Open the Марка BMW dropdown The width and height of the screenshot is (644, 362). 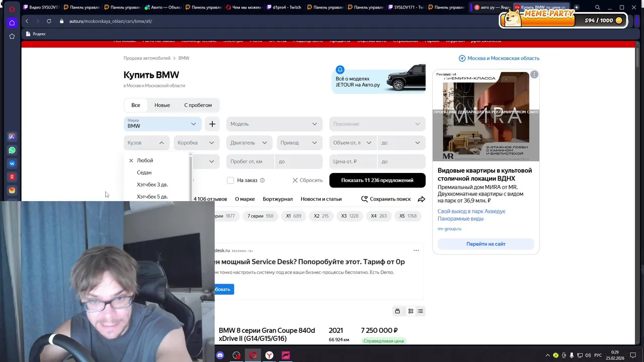(163, 124)
